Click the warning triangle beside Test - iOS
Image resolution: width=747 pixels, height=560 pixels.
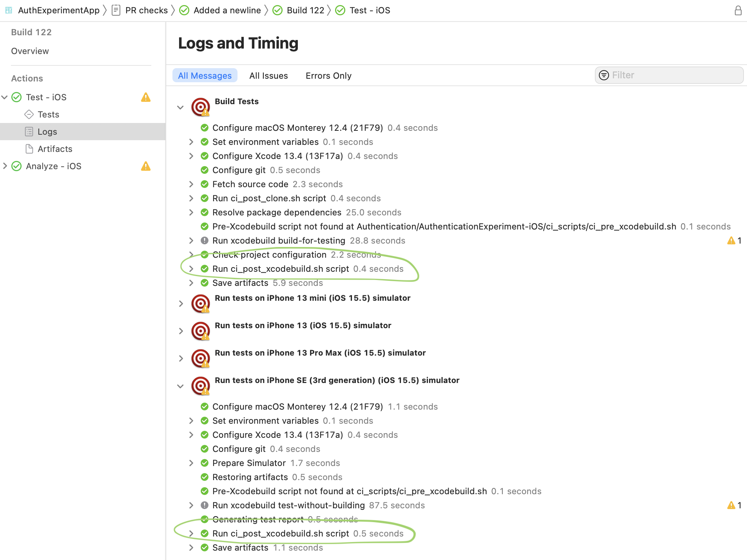(146, 97)
